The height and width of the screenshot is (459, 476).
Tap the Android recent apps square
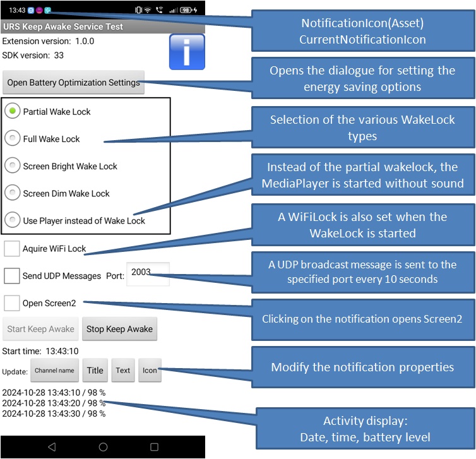click(x=154, y=447)
